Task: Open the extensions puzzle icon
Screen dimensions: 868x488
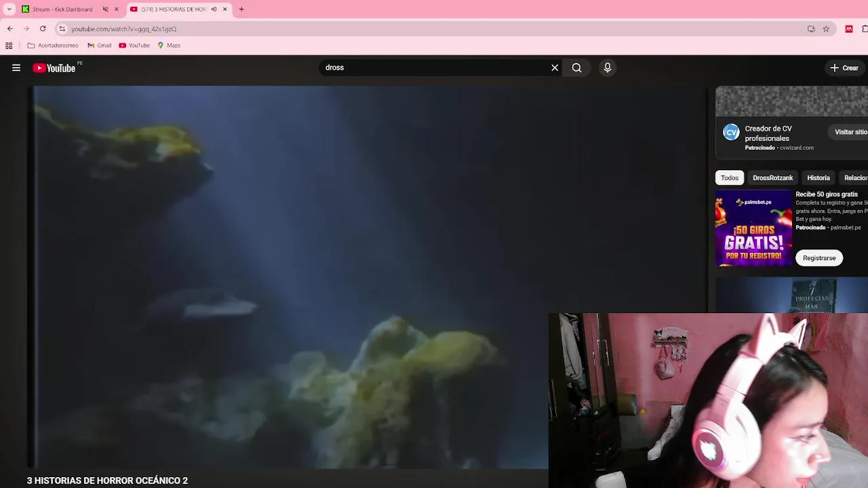Action: tap(865, 28)
